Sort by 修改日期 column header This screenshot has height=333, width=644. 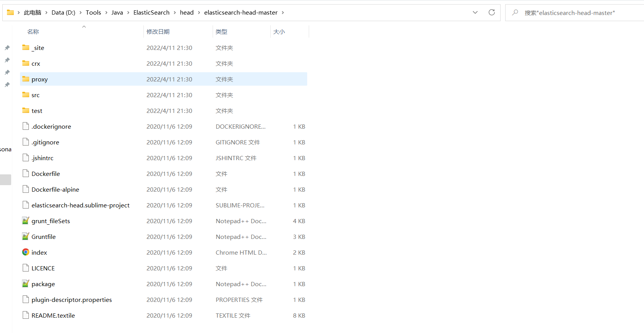coord(158,31)
